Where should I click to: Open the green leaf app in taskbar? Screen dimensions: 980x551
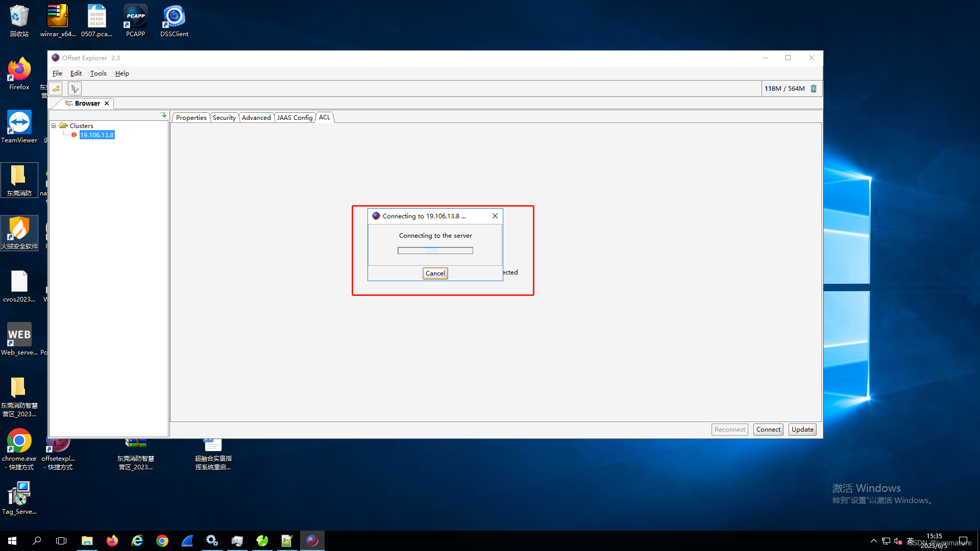click(x=262, y=541)
